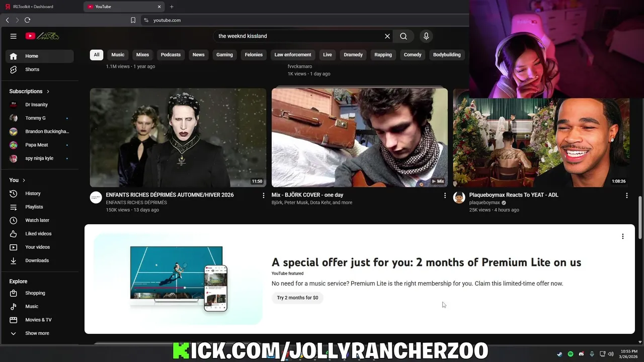Clear the search box with the X
The image size is (644, 362).
coord(387,36)
